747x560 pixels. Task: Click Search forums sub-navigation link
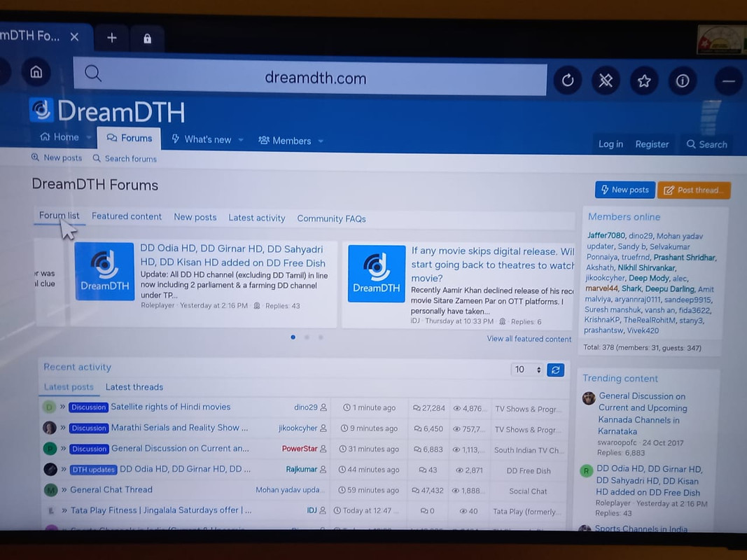click(x=125, y=159)
